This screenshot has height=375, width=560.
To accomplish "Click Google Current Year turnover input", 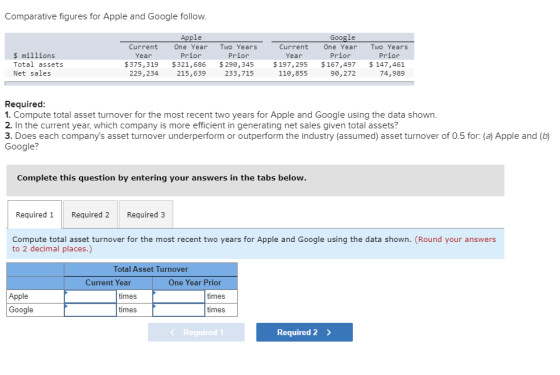I will [90, 310].
